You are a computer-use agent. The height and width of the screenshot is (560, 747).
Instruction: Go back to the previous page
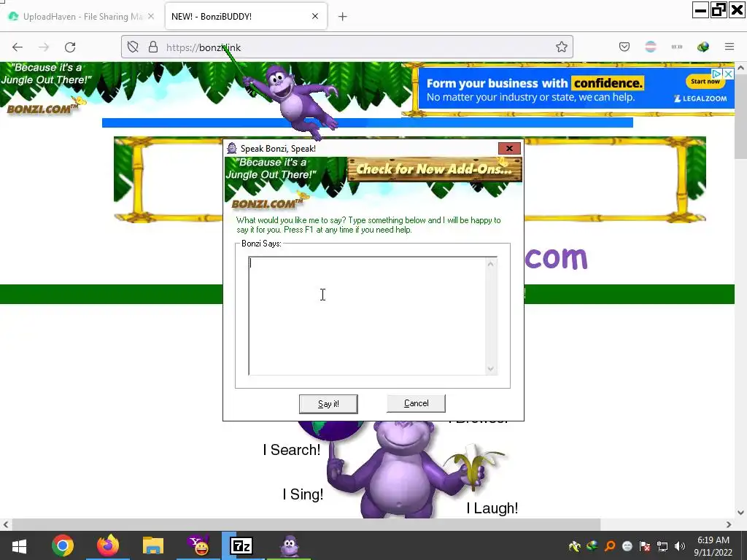tap(18, 47)
